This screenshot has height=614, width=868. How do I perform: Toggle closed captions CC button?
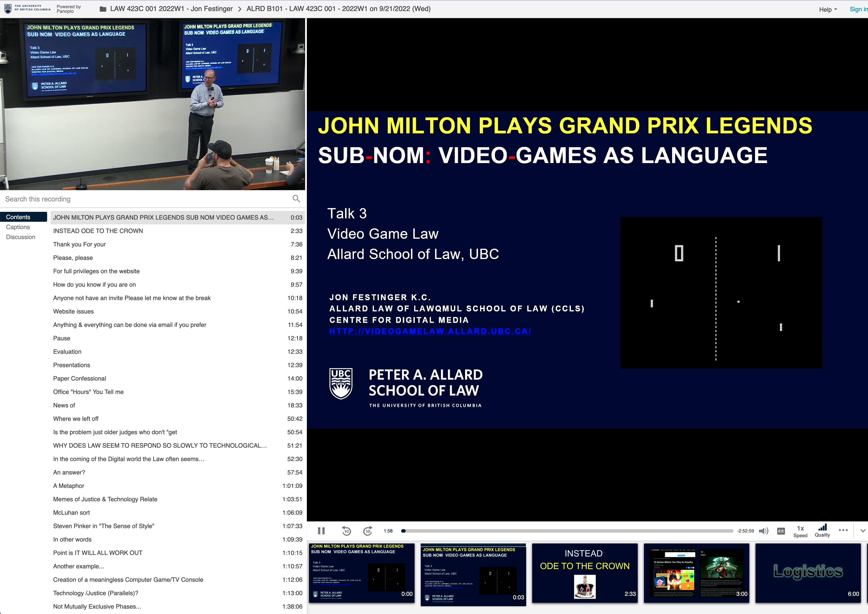pyautogui.click(x=781, y=531)
